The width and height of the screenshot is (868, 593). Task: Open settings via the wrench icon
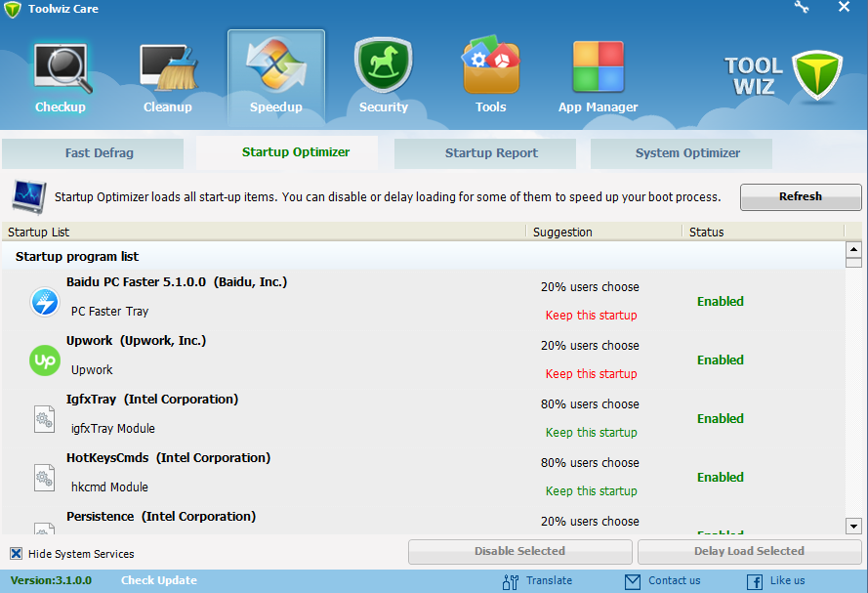tap(802, 7)
